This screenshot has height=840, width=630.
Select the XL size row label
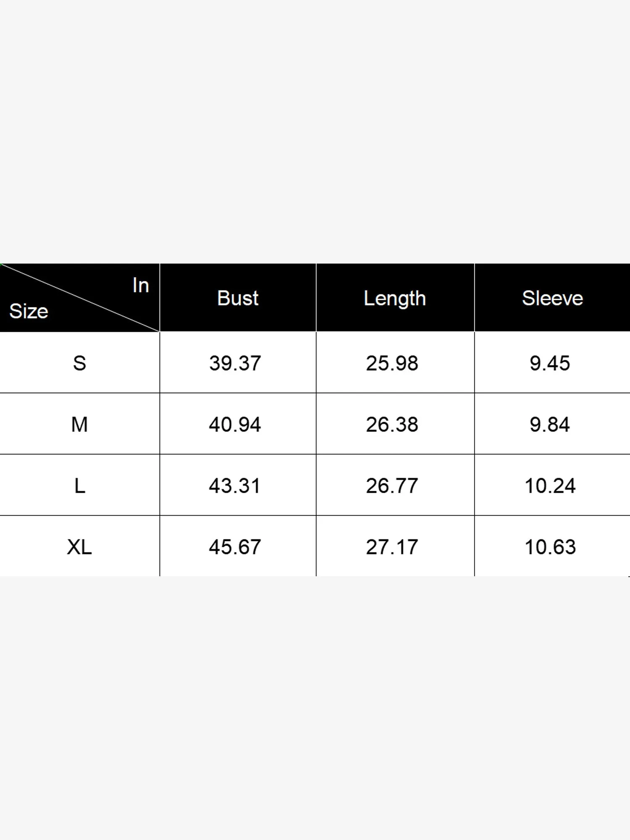(79, 547)
